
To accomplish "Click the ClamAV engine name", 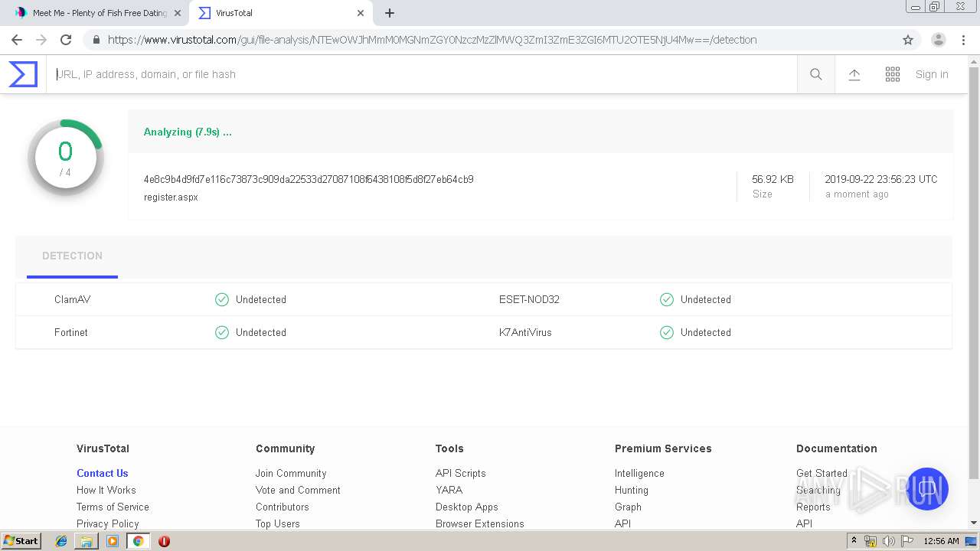I will 72,299.
